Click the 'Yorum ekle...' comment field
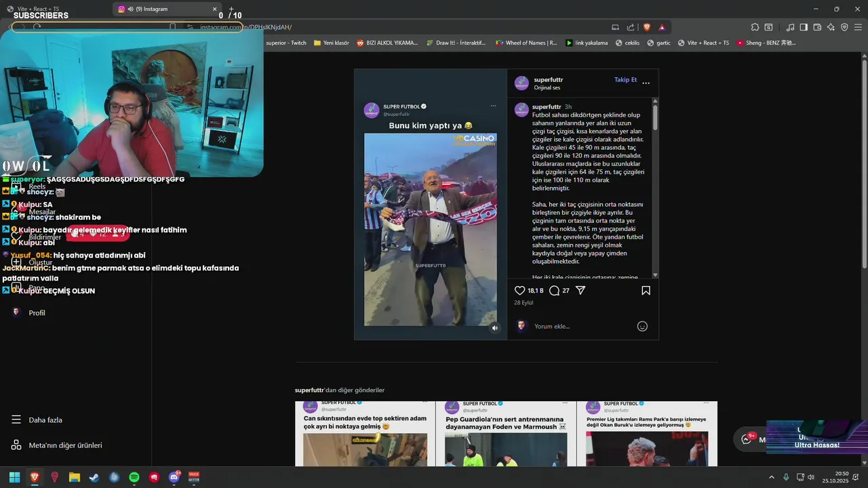 pyautogui.click(x=583, y=327)
